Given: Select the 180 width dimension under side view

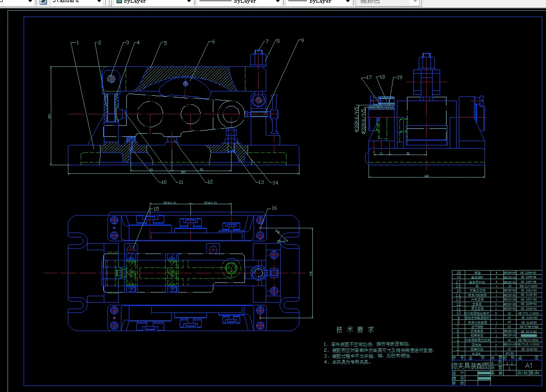Looking at the screenshot, I should click(x=426, y=176).
